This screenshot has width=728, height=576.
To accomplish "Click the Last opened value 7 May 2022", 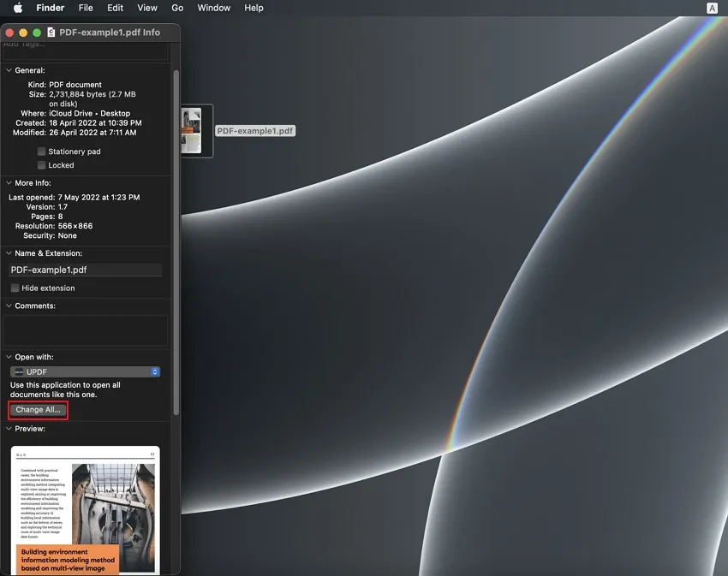I will pos(98,198).
